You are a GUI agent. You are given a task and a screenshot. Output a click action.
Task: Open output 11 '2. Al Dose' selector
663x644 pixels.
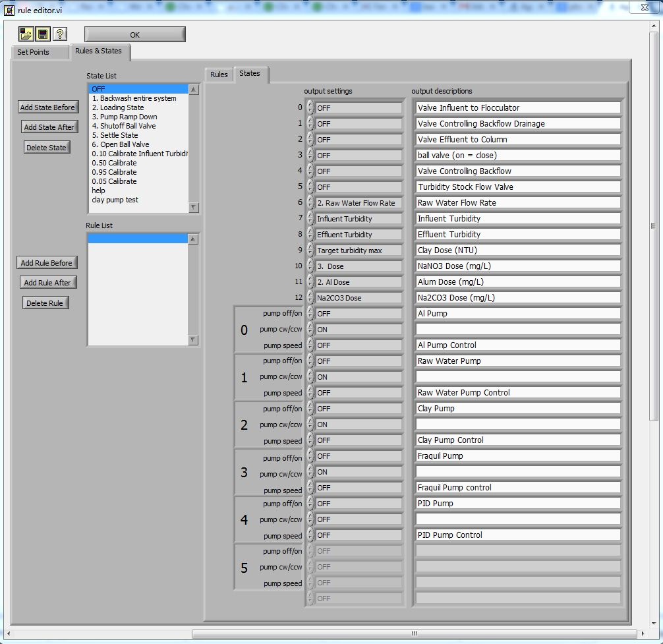(359, 282)
